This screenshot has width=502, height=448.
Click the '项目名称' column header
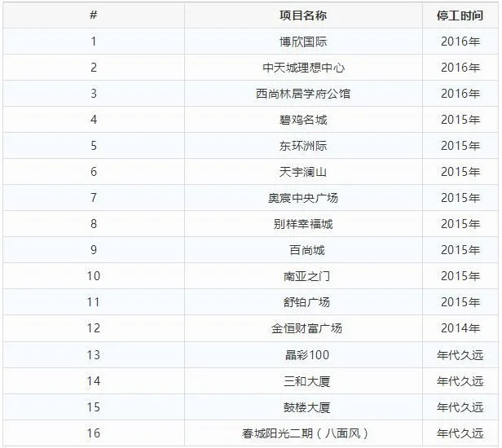coord(303,15)
